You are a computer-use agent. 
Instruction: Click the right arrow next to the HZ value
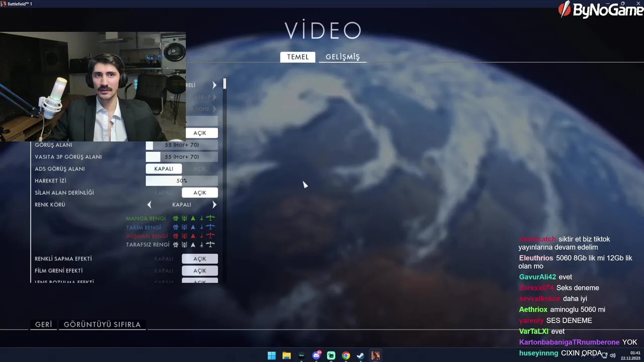click(x=214, y=109)
